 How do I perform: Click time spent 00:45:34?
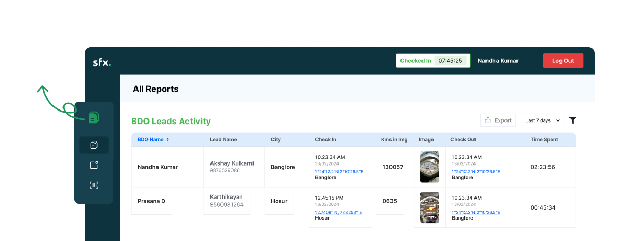point(543,207)
